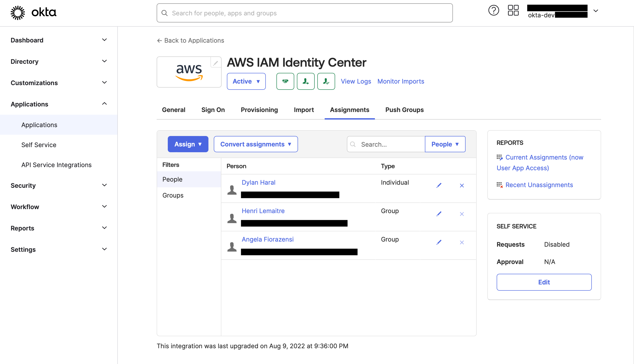Click the push user provisioning icon
This screenshot has height=364, width=634.
[x=306, y=81]
